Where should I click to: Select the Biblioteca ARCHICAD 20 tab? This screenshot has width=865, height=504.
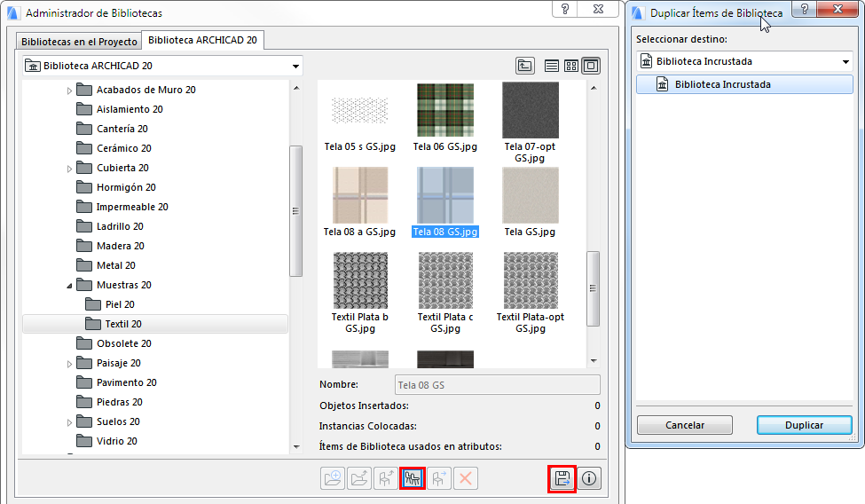pos(202,40)
